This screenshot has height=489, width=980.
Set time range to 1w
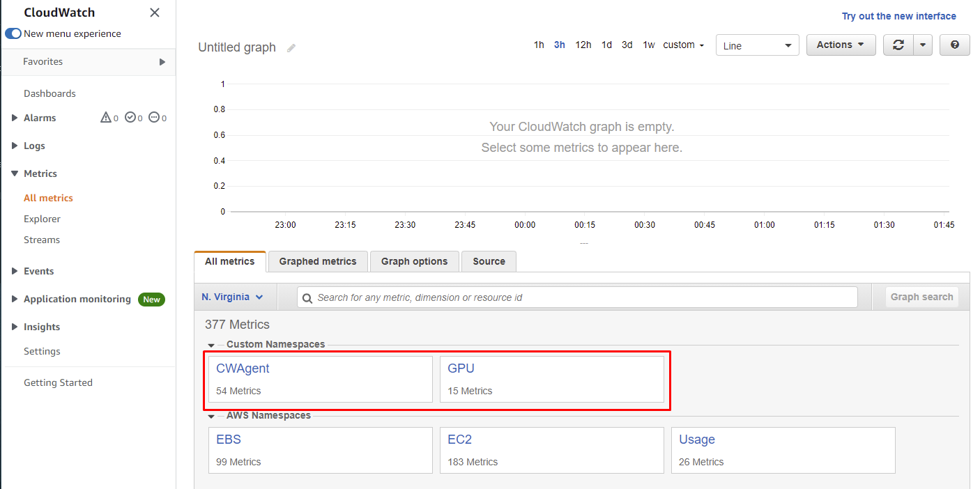[x=649, y=45]
